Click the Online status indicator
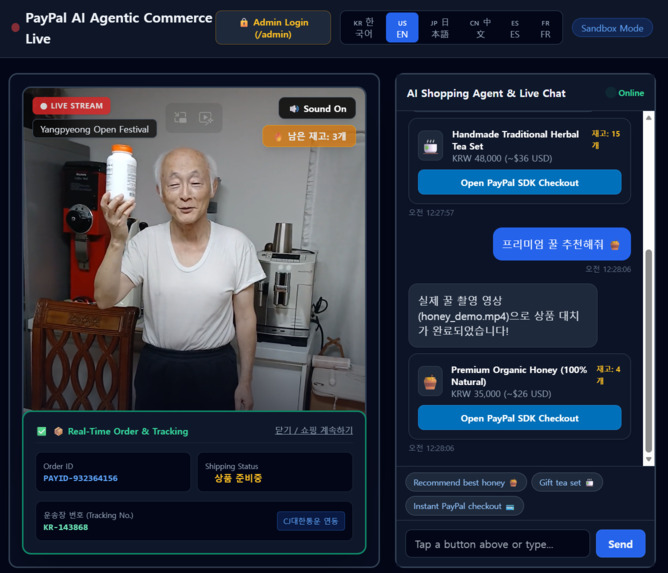Image resolution: width=668 pixels, height=573 pixels. point(625,93)
